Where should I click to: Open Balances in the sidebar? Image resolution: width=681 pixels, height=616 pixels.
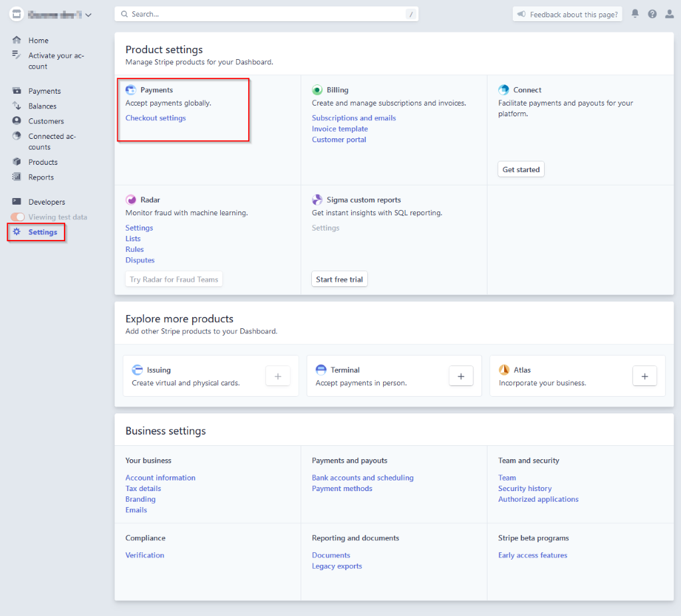[42, 106]
